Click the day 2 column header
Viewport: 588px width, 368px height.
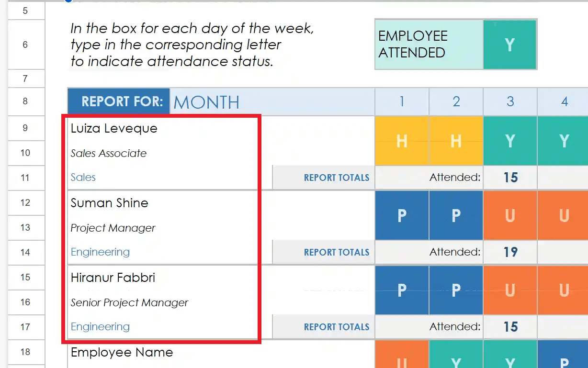[x=456, y=101]
